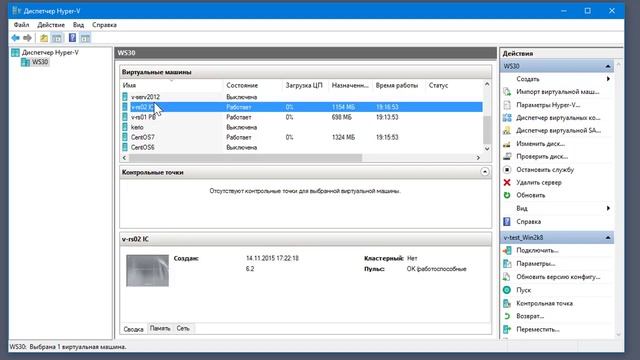Select the CentOS7 virtual machine row
Viewport: 640px width, 360px height.
coord(301,137)
